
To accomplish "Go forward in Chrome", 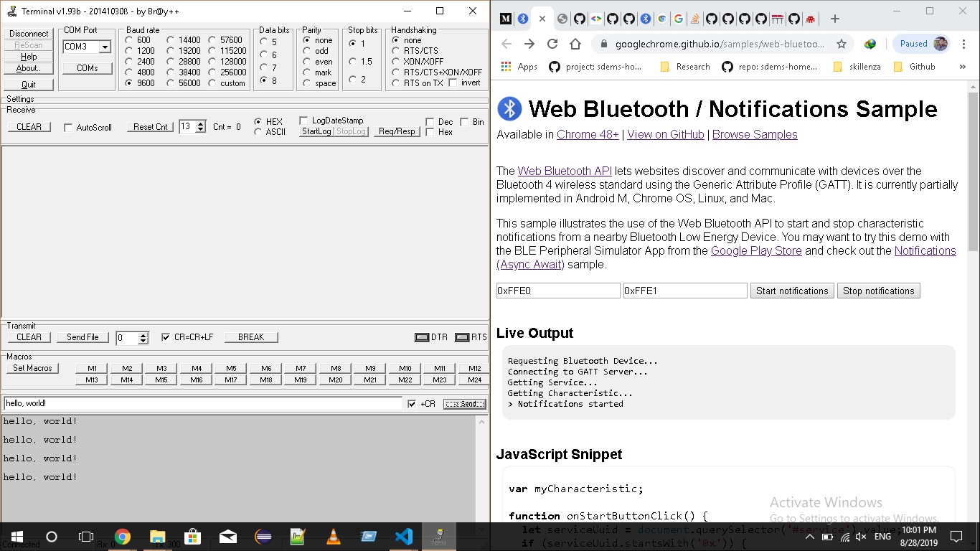I will point(529,44).
